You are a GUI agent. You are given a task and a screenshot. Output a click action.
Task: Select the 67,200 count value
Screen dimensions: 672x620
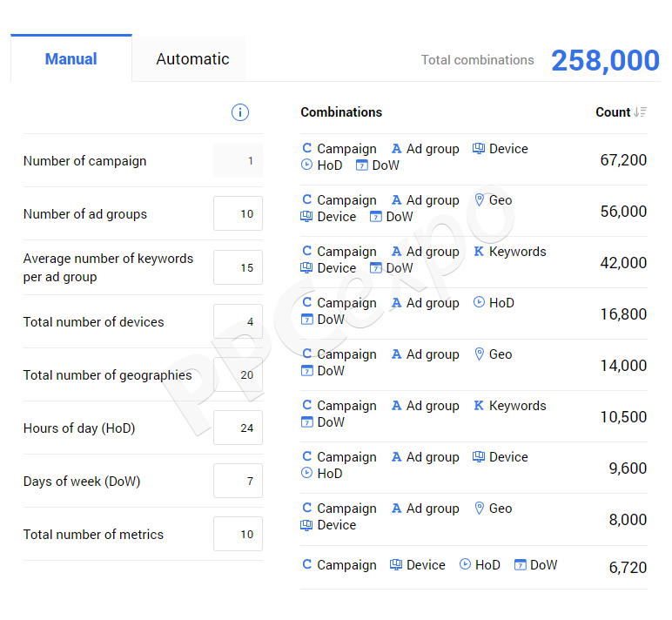[x=623, y=160]
